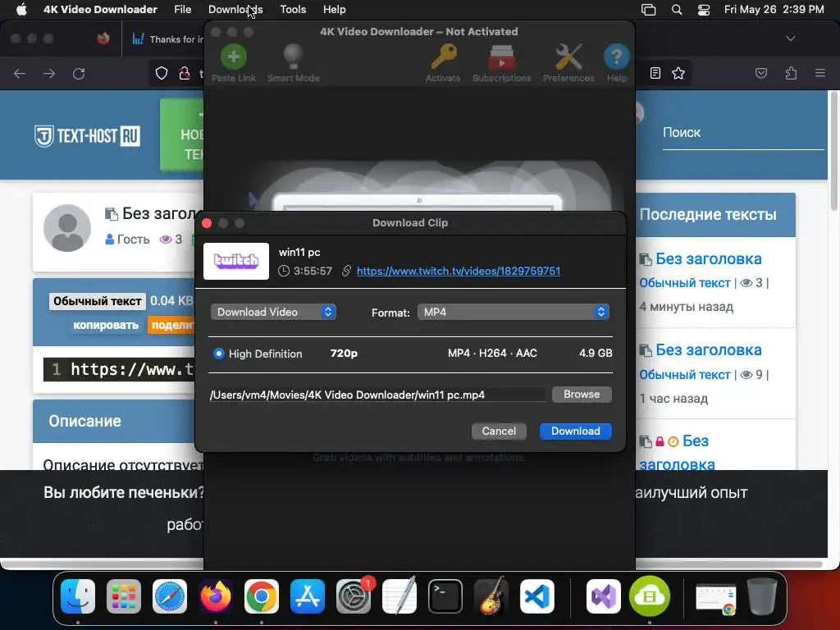Open Visual Studio Code from the Dock
This screenshot has width=840, height=630.
(x=537, y=596)
